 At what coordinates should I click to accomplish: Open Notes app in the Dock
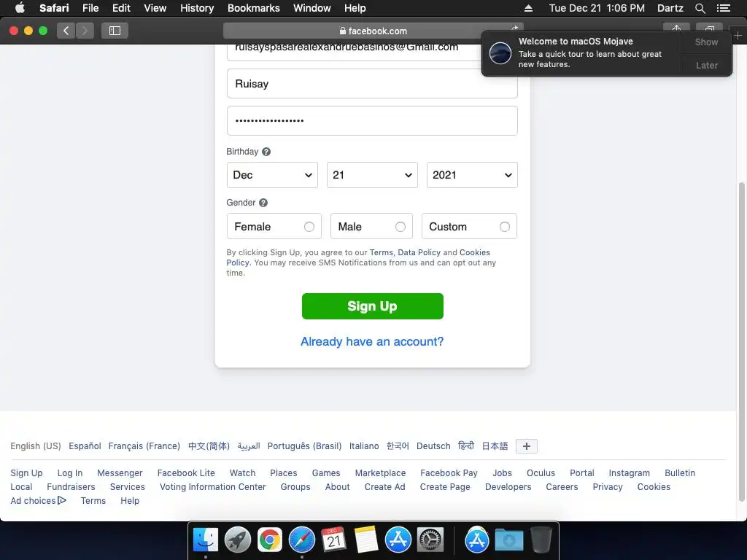point(366,540)
